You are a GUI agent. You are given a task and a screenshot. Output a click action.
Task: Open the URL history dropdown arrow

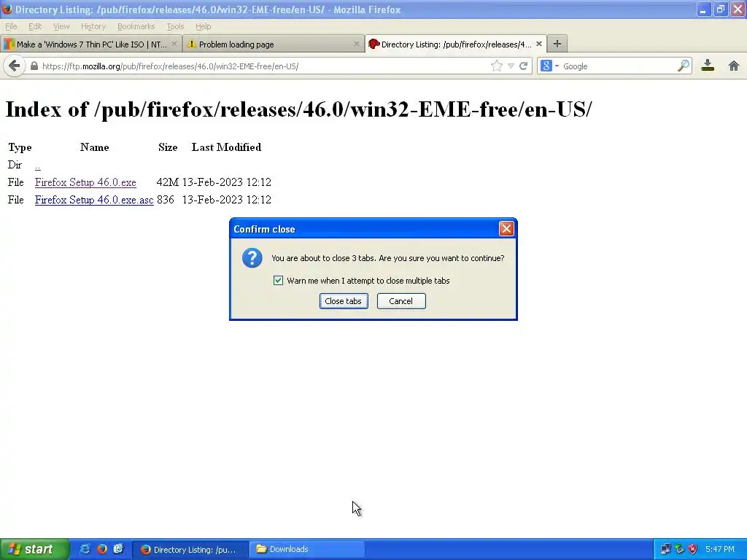[511, 66]
